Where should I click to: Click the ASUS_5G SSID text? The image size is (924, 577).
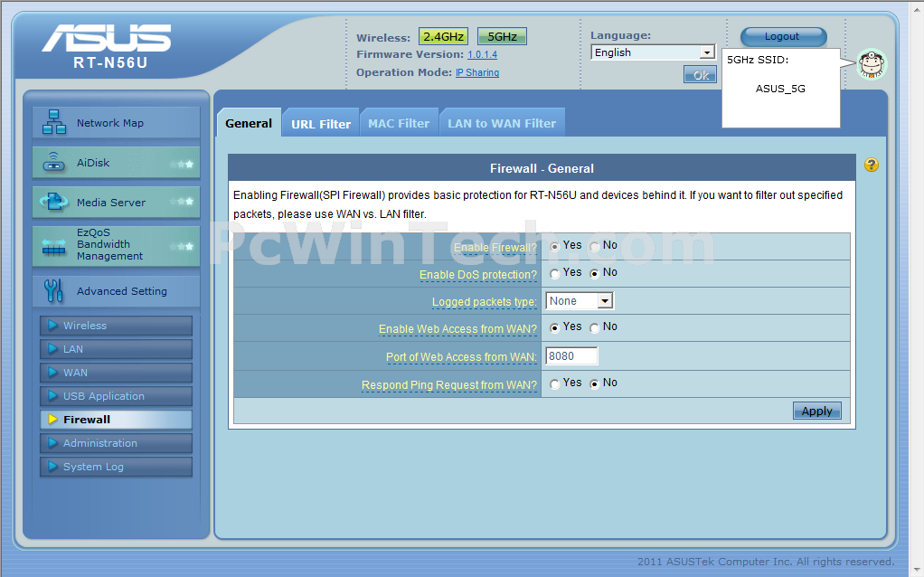(780, 89)
